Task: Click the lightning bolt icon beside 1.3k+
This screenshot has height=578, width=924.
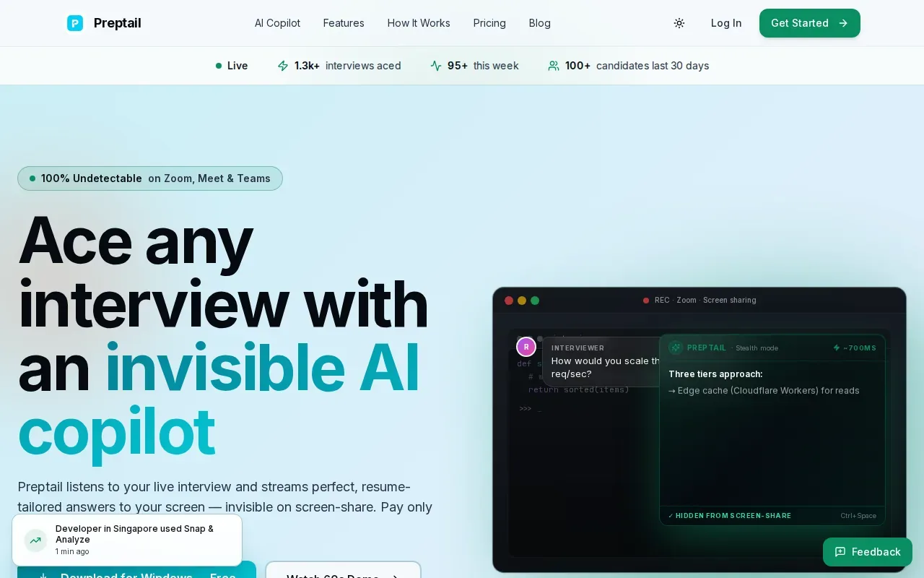Action: (283, 66)
